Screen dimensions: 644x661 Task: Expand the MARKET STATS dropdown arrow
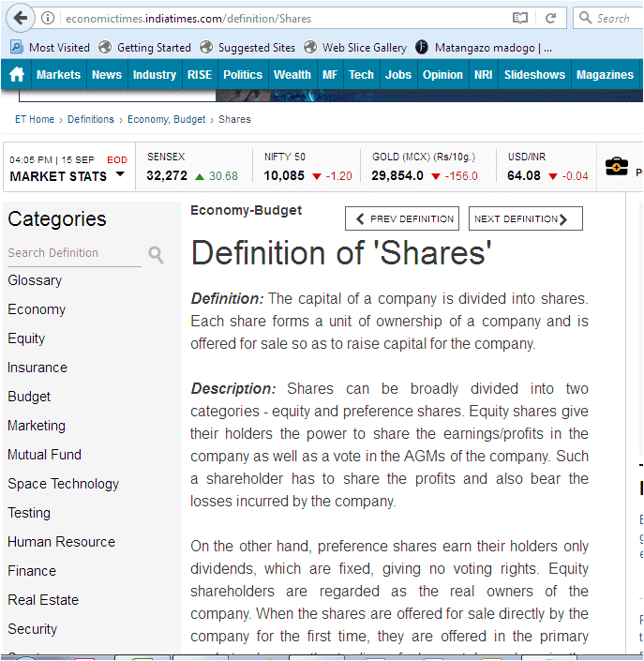coord(120,174)
